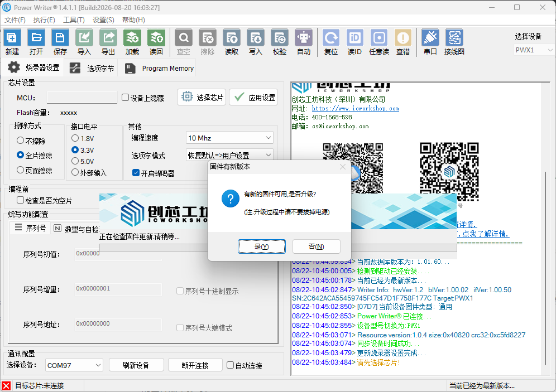Select the 序列号 sub-tab
The image size is (556, 392).
[x=31, y=228]
